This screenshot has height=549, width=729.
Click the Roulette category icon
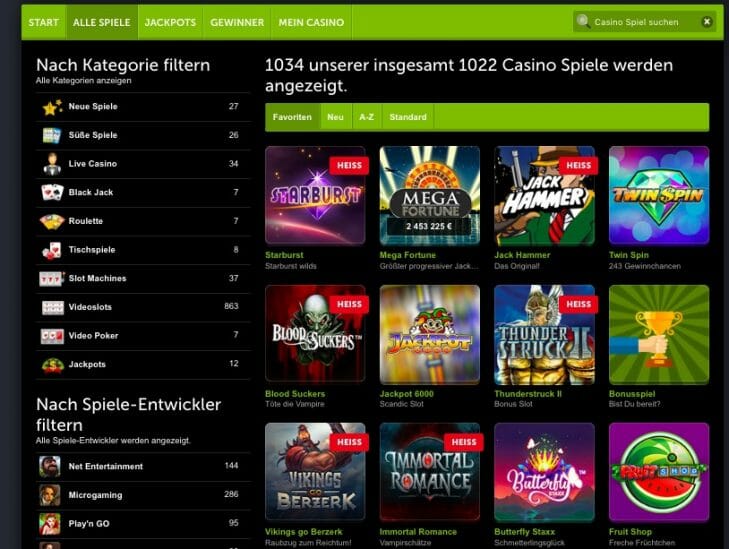(52, 221)
